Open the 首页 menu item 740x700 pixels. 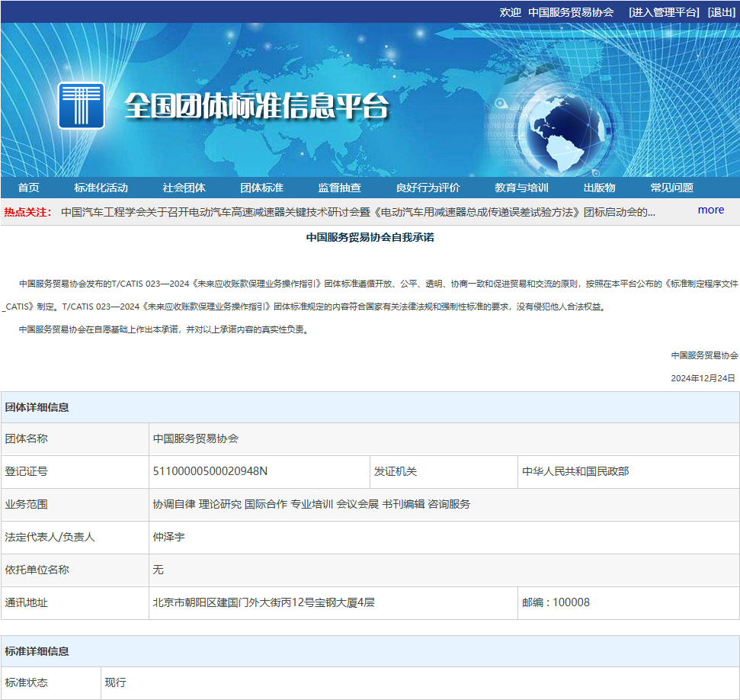(x=28, y=188)
